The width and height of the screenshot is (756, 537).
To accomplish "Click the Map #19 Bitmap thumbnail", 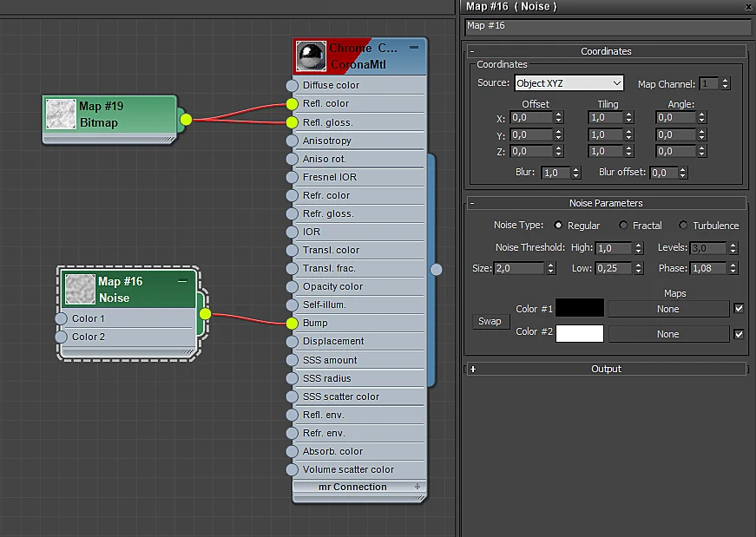I will 61,115.
